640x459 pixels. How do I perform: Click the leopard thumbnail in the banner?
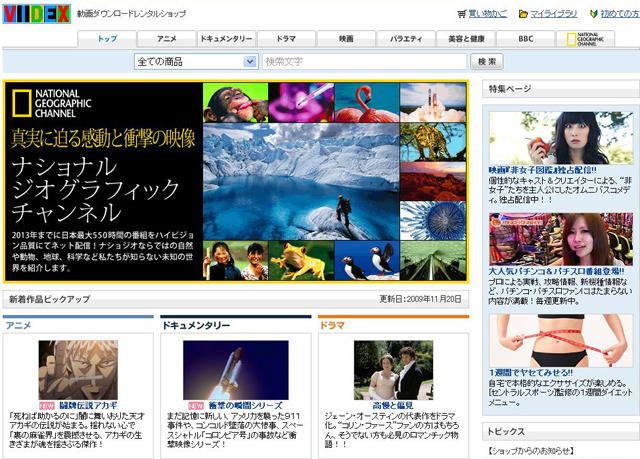[x=433, y=142]
